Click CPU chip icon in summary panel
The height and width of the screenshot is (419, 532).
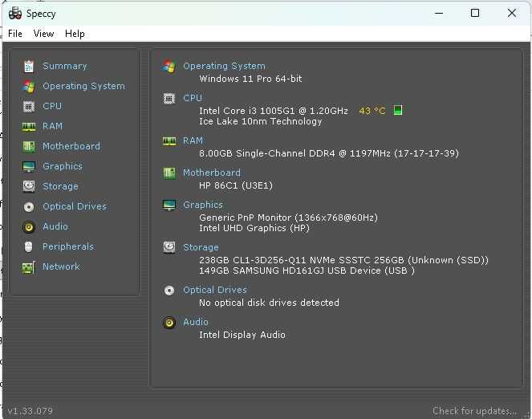coord(169,99)
